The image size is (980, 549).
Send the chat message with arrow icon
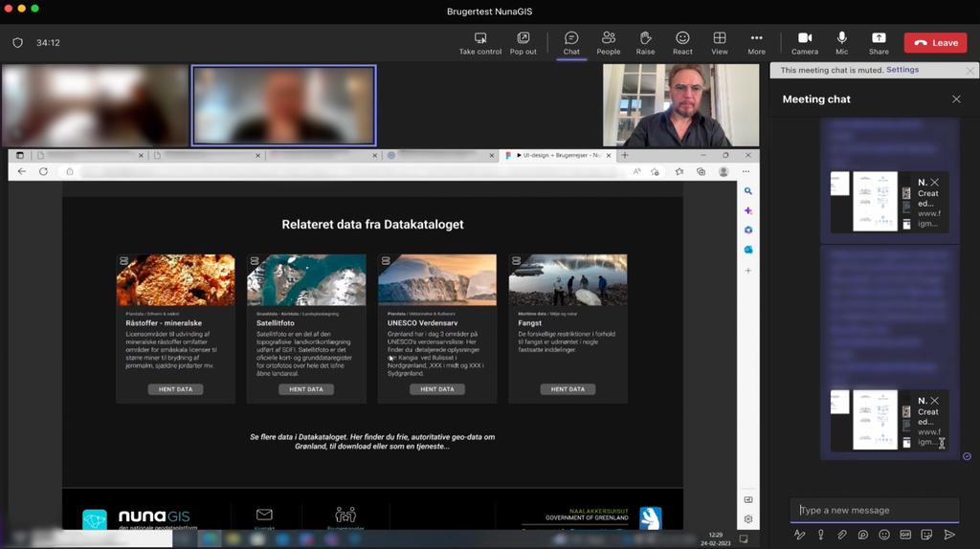(x=949, y=535)
